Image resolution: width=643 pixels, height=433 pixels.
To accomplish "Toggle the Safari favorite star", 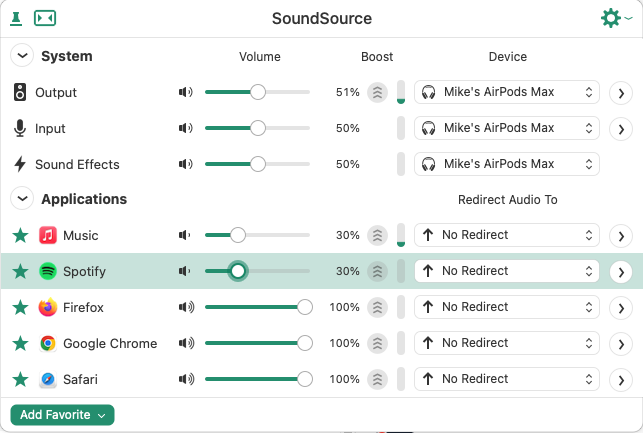I will pyautogui.click(x=20, y=379).
